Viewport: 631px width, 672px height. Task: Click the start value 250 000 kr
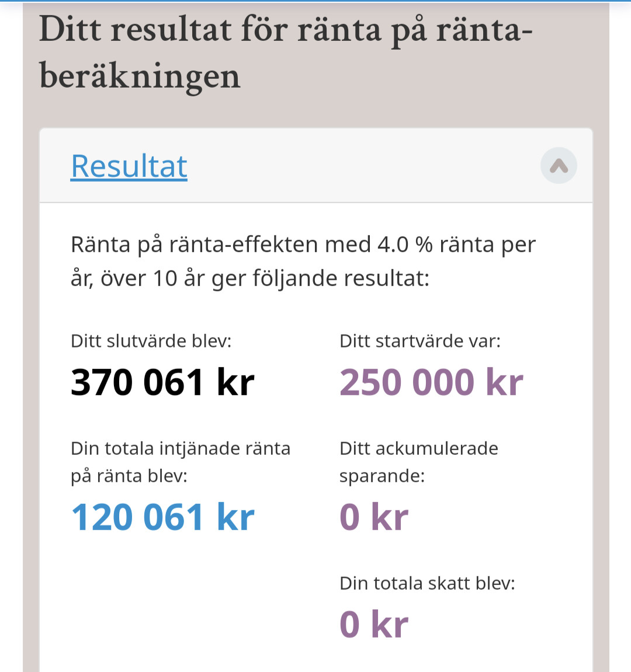[431, 382]
